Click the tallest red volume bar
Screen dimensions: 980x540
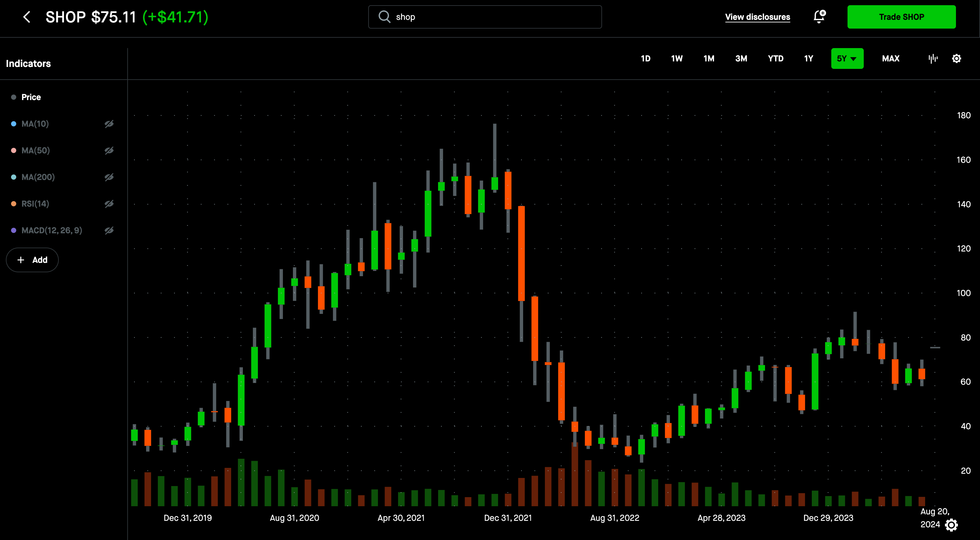pyautogui.click(x=575, y=475)
